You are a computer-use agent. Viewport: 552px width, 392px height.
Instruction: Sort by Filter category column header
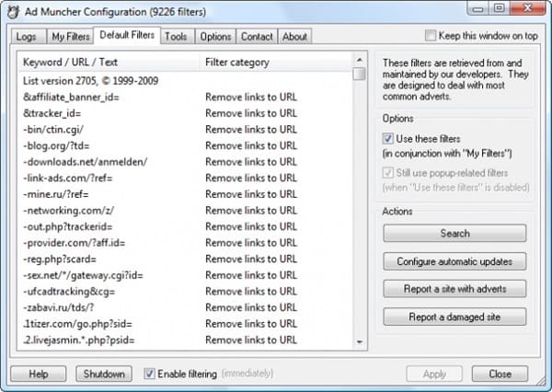(276, 62)
